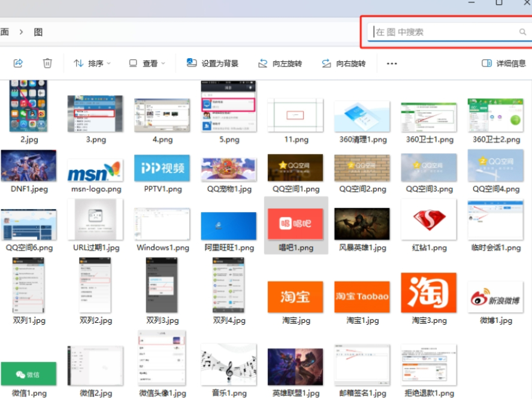Open the View (查看) dropdown
The image size is (532, 399).
(x=147, y=64)
